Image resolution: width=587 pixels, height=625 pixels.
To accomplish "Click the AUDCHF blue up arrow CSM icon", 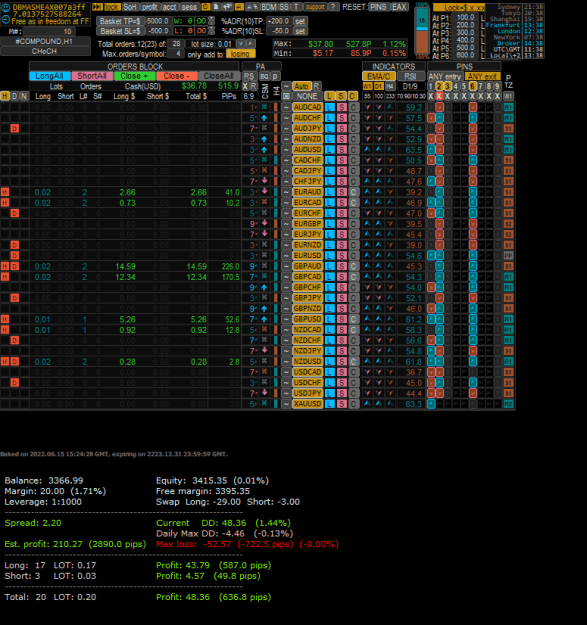I will (x=264, y=118).
